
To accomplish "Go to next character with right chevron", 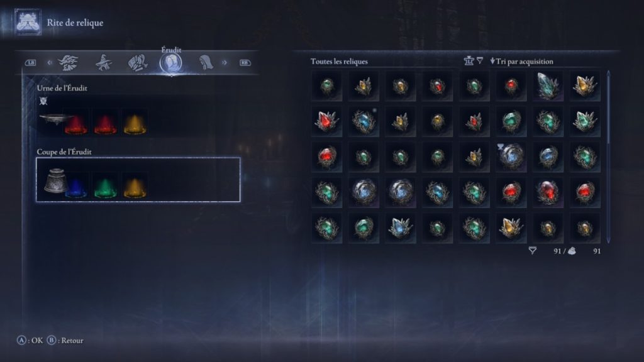I will [x=225, y=63].
